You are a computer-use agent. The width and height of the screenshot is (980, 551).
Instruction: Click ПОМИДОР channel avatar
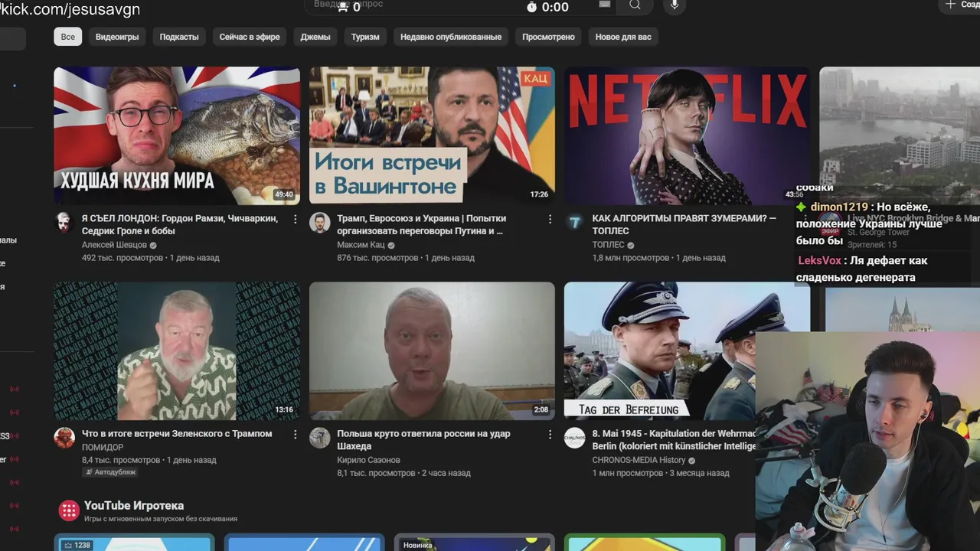click(64, 438)
